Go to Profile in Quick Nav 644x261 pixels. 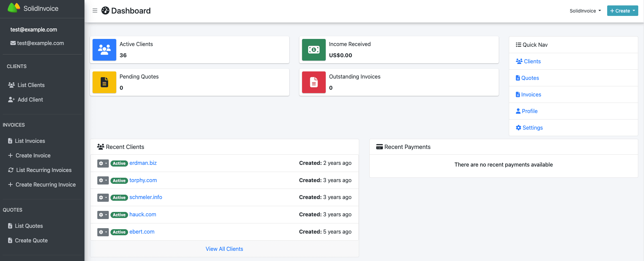click(529, 111)
